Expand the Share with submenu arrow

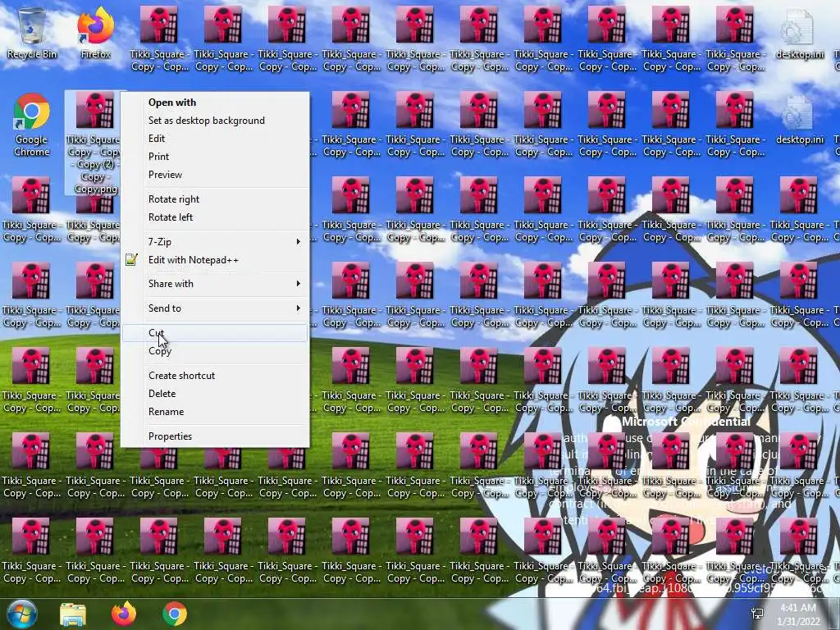[x=299, y=283]
